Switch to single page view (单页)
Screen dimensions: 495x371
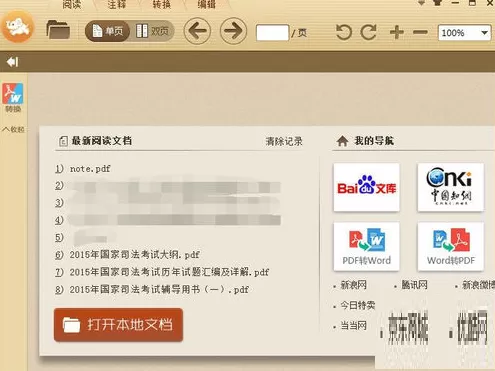107,31
